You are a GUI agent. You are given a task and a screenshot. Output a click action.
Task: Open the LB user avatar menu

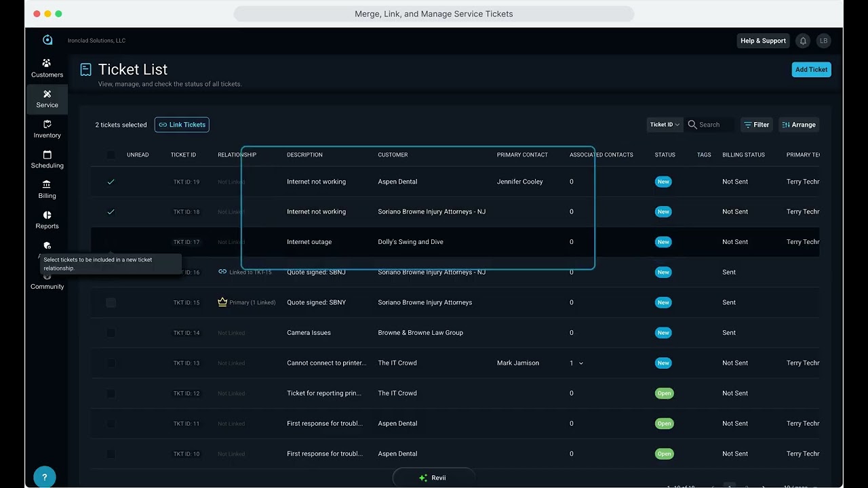tap(823, 41)
